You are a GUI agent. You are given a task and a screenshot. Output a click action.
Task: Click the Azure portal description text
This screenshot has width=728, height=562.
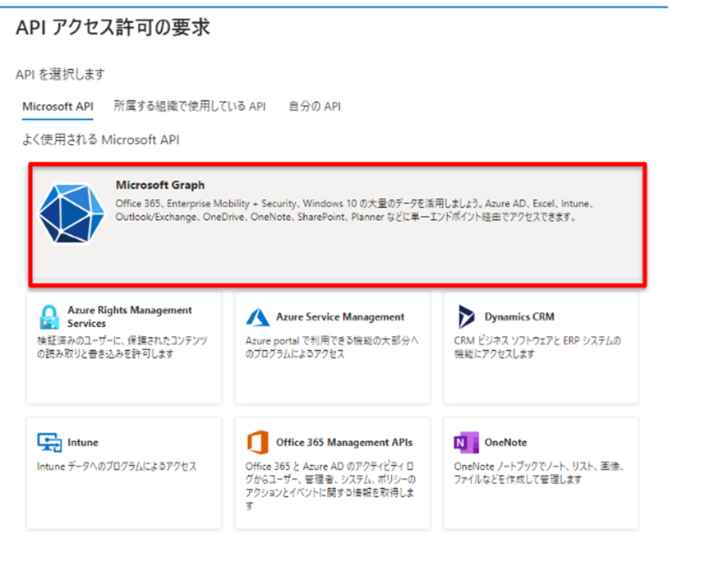[x=332, y=347]
